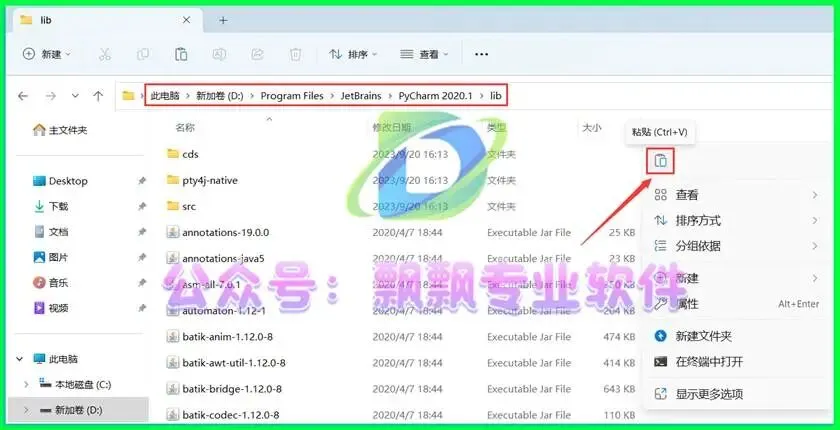
Task: Open the Sort (排序) dropdown
Action: coord(354,54)
